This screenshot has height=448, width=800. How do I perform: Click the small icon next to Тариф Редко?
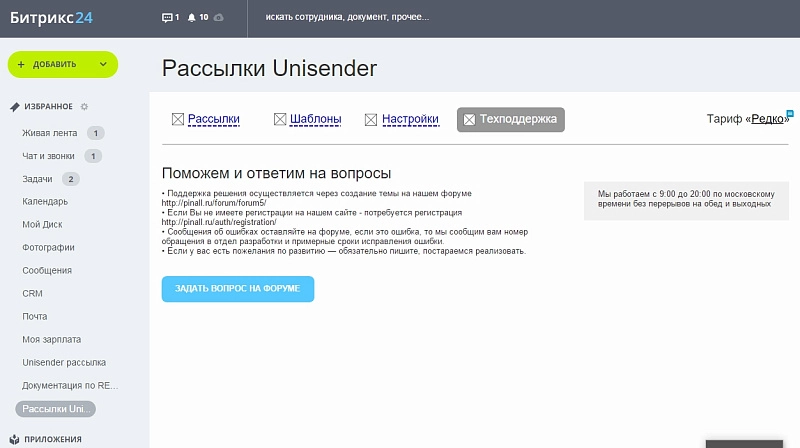[x=789, y=113]
